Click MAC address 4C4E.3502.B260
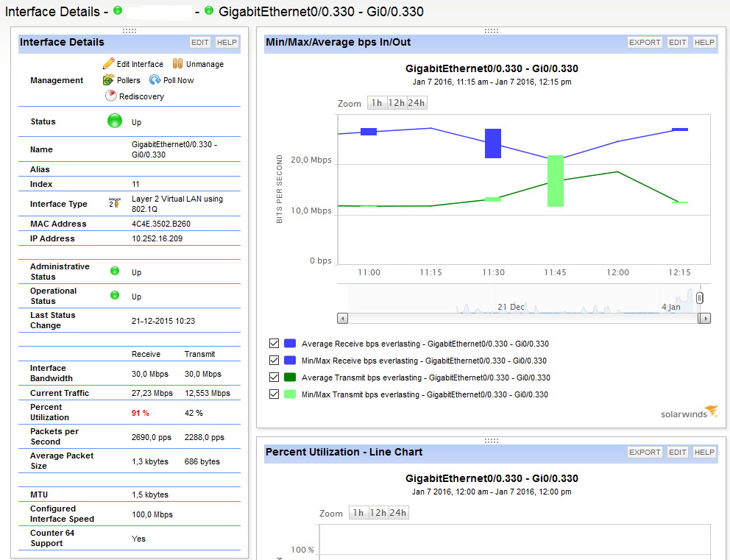The image size is (730, 560). [x=161, y=224]
